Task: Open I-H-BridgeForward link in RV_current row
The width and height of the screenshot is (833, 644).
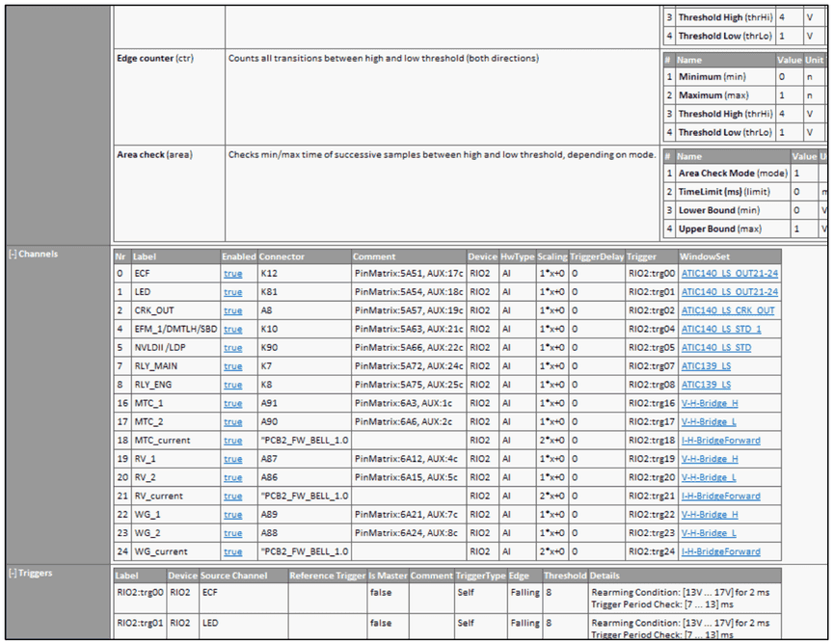Action: click(x=721, y=496)
